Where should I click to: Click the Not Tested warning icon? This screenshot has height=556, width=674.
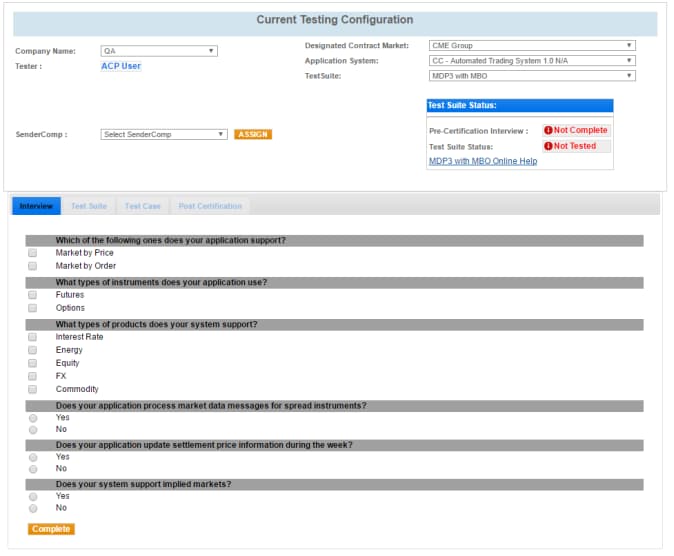[x=549, y=146]
